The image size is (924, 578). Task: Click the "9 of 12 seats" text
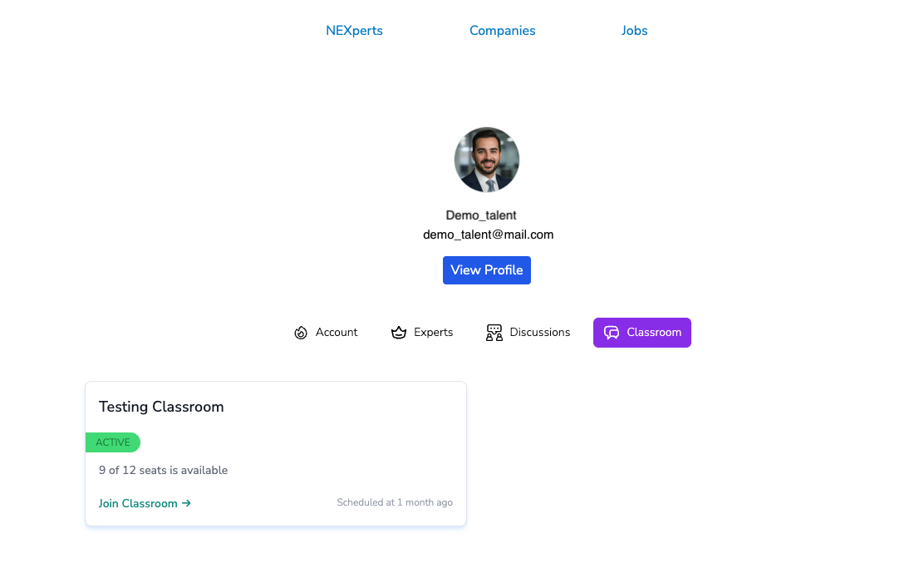point(163,470)
